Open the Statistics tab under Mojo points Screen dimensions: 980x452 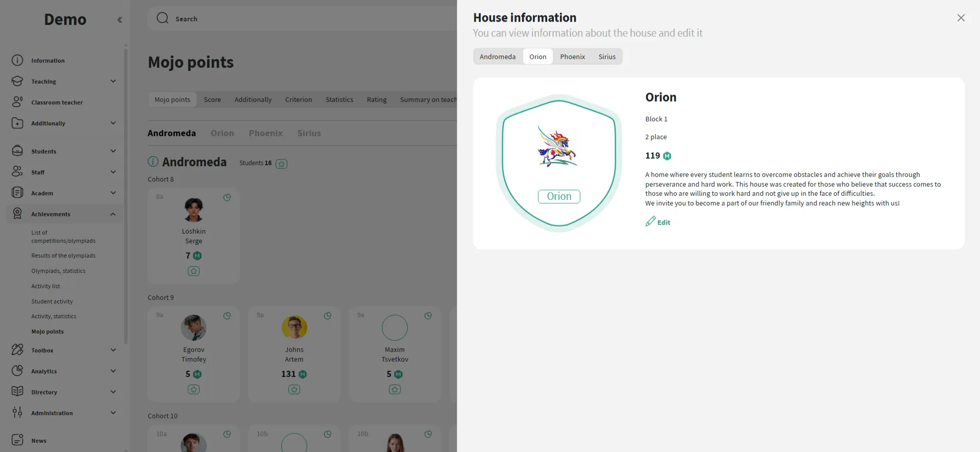coord(339,99)
